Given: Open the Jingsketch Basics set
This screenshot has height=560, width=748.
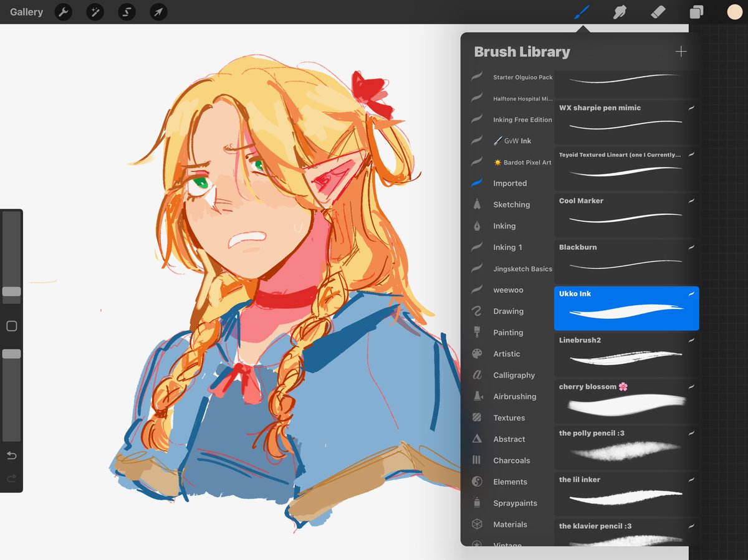Looking at the screenshot, I should click(x=511, y=268).
